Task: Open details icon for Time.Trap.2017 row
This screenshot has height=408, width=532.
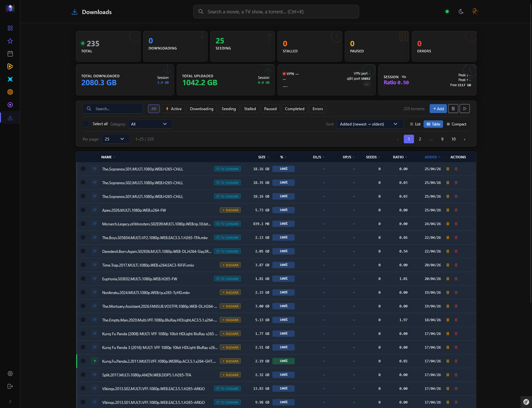Action: pyautogui.click(x=95, y=265)
